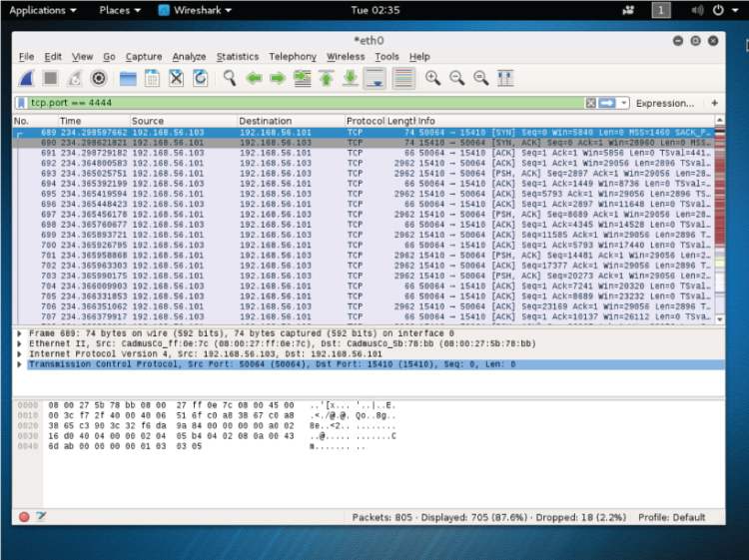Open the Wireless menu
The width and height of the screenshot is (749, 560).
coord(346,56)
